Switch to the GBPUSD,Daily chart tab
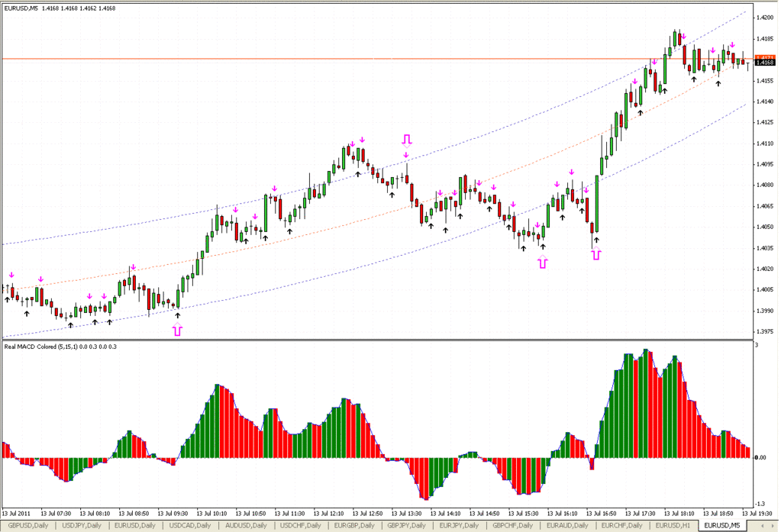The height and width of the screenshot is (532, 781). [x=28, y=526]
